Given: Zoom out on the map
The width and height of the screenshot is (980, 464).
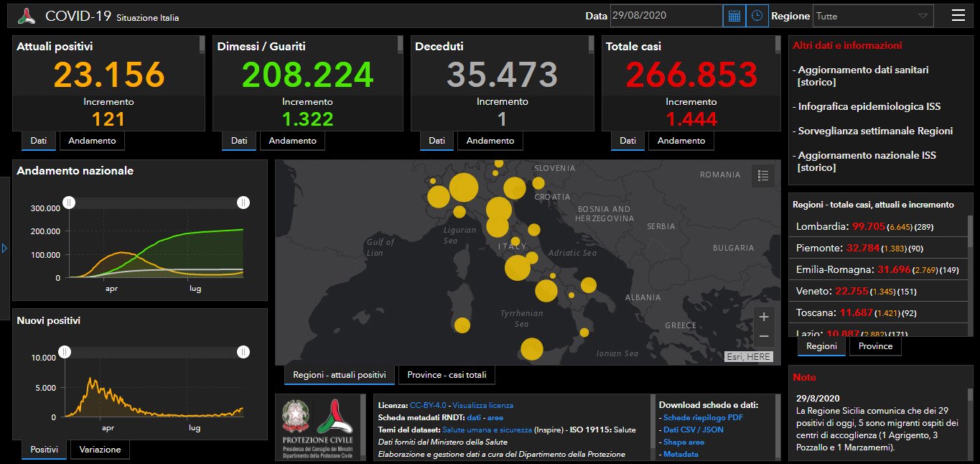Looking at the screenshot, I should coord(763,336).
